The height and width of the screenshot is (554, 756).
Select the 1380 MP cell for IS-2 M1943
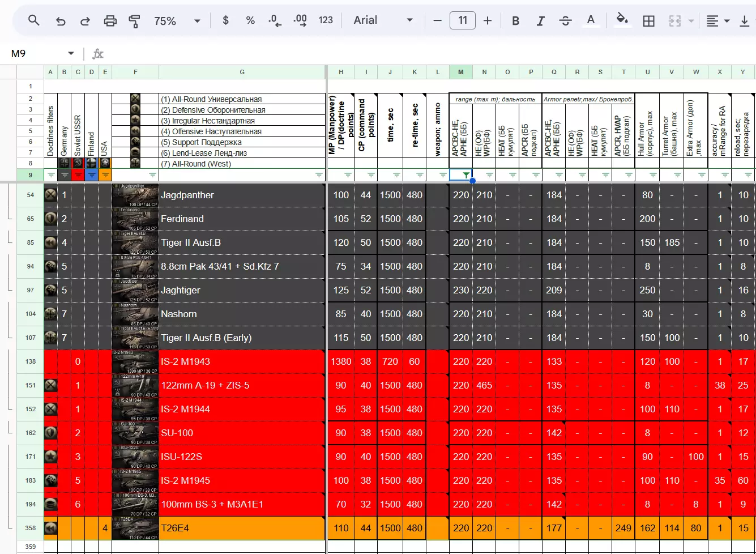(341, 361)
